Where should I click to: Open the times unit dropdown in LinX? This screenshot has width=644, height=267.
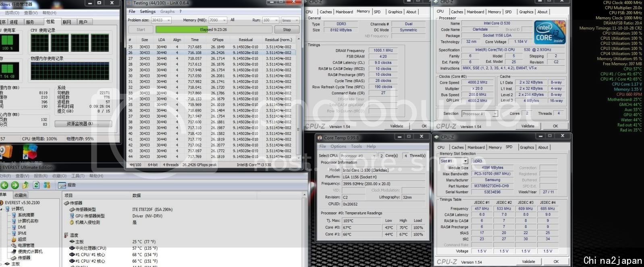tap(297, 20)
